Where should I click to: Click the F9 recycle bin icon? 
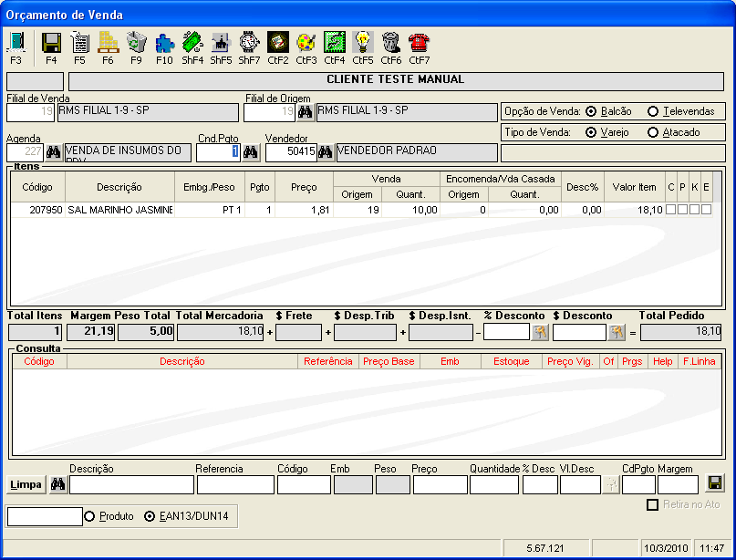136,43
